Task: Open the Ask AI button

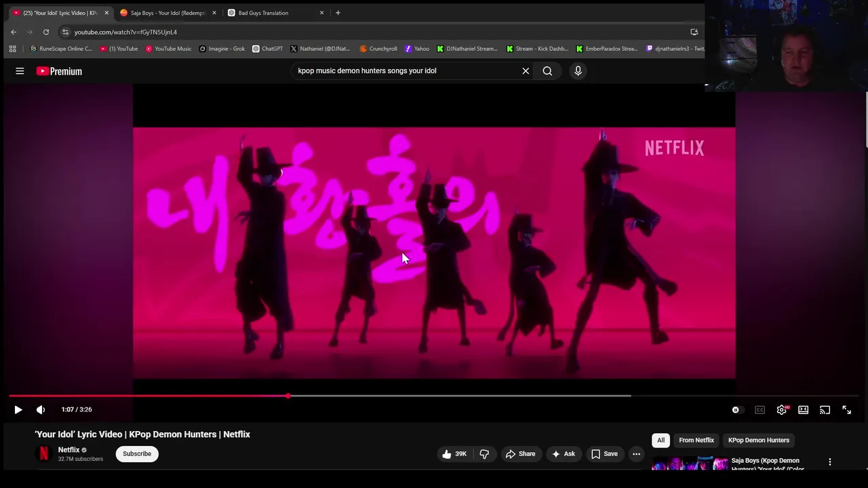Action: pos(563,454)
